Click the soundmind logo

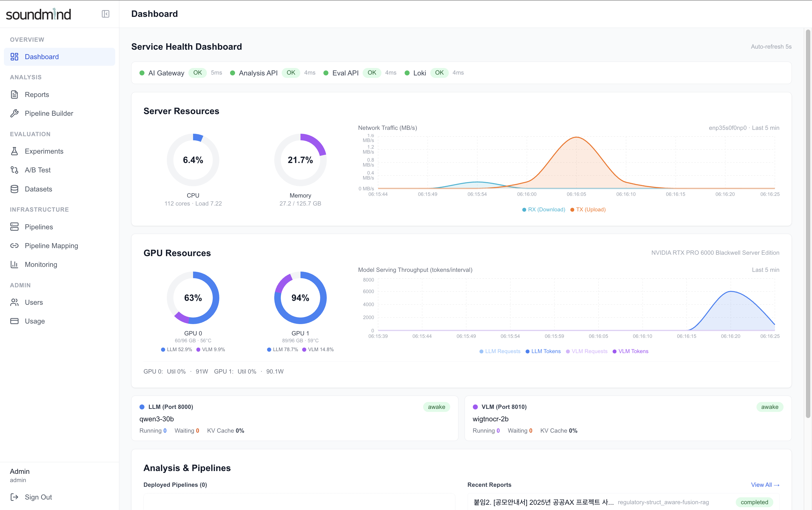pyautogui.click(x=38, y=14)
